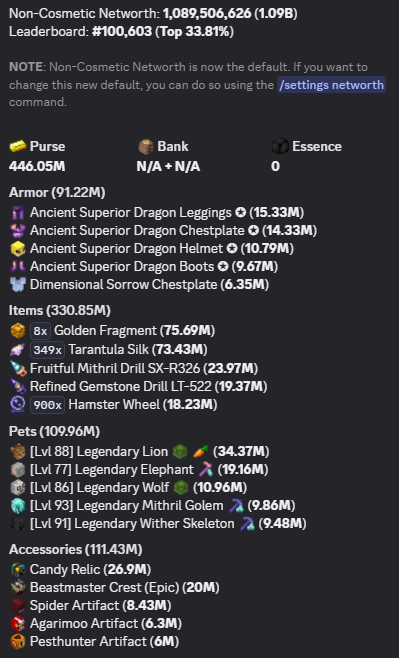The height and width of the screenshot is (658, 399).
Task: Click the Accessories (111.43M) section heading
Action: [76, 549]
